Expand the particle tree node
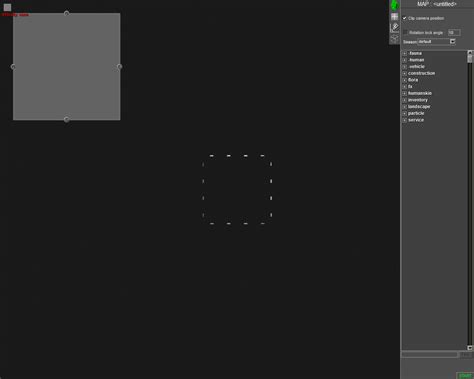Screen dimensions: 474x379 (405, 113)
